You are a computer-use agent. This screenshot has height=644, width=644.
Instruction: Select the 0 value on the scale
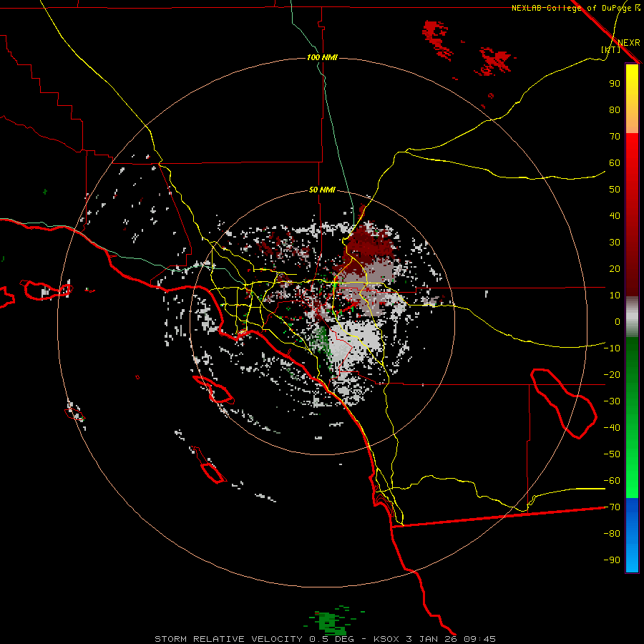click(x=618, y=322)
